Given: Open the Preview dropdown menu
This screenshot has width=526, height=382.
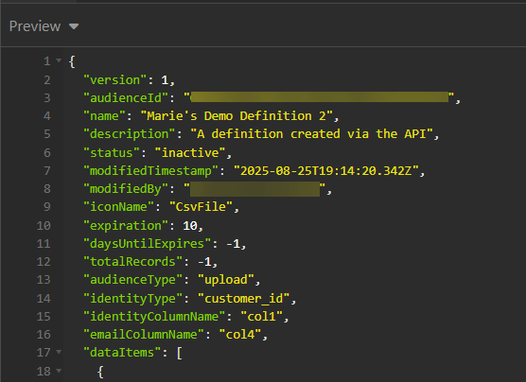Looking at the screenshot, I should [x=44, y=26].
